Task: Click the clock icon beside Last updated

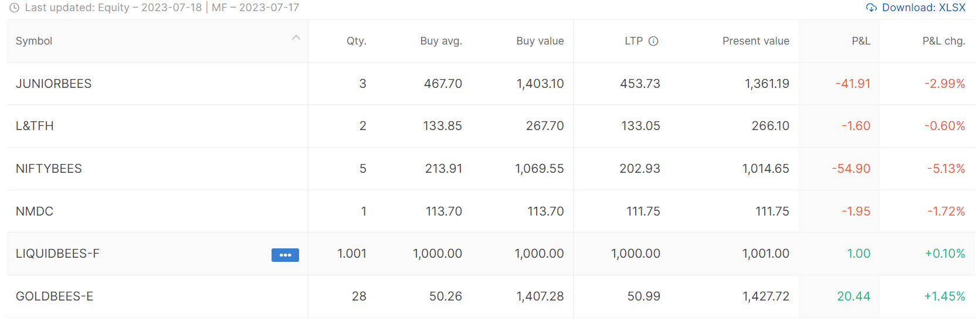Action: (15, 8)
